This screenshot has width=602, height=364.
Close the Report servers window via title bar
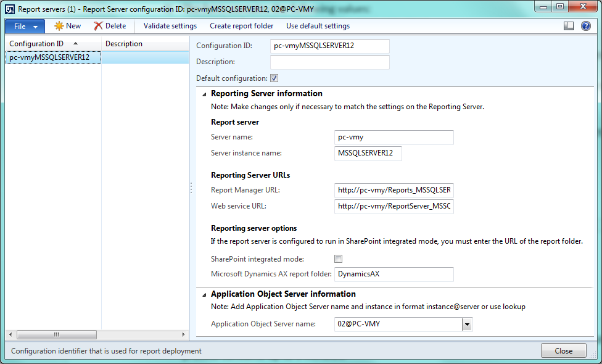click(x=583, y=7)
